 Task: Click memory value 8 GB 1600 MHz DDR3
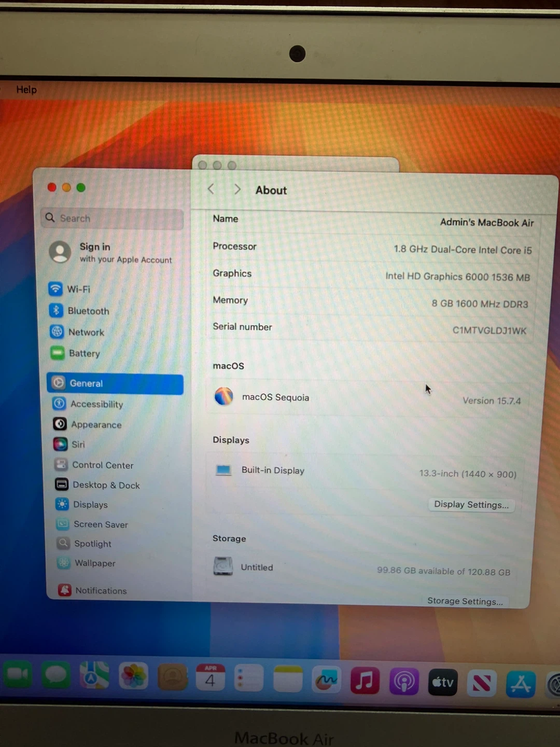tap(480, 303)
